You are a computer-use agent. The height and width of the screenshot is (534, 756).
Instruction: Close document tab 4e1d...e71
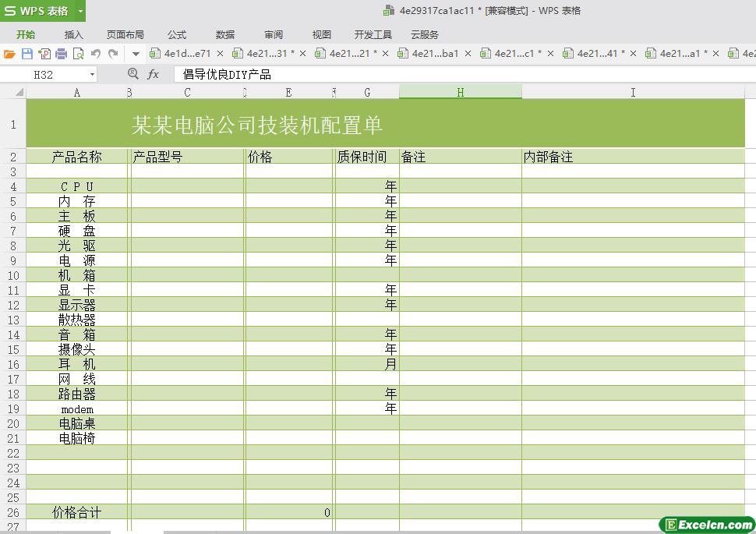click(220, 54)
